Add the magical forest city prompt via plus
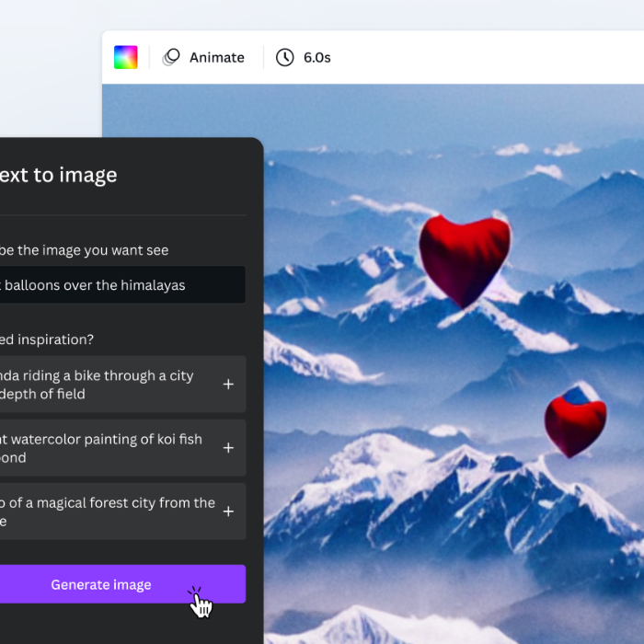Viewport: 644px width, 644px height. click(x=228, y=512)
